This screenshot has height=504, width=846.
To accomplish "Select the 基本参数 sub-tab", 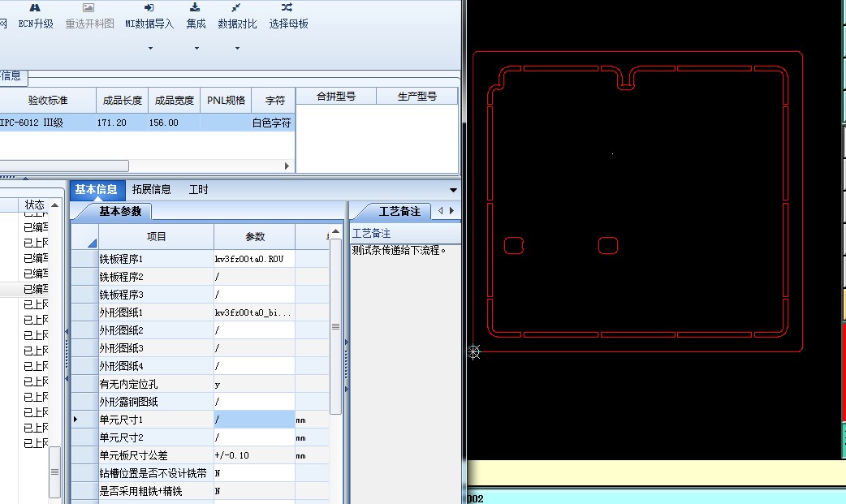I will (120, 211).
